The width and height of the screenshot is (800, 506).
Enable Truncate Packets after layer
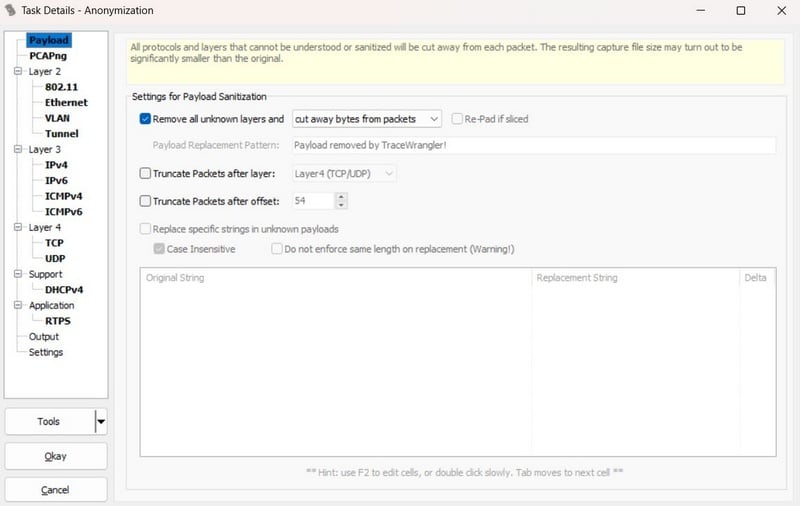(146, 174)
